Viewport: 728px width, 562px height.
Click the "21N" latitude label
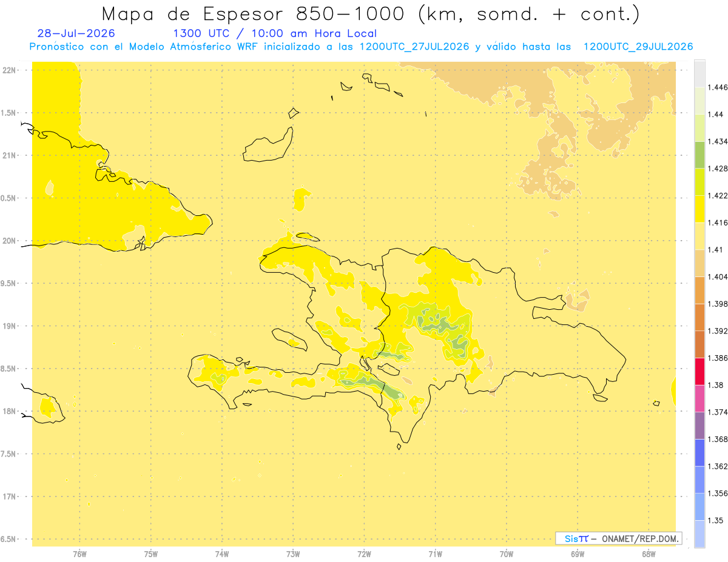[x=10, y=156]
